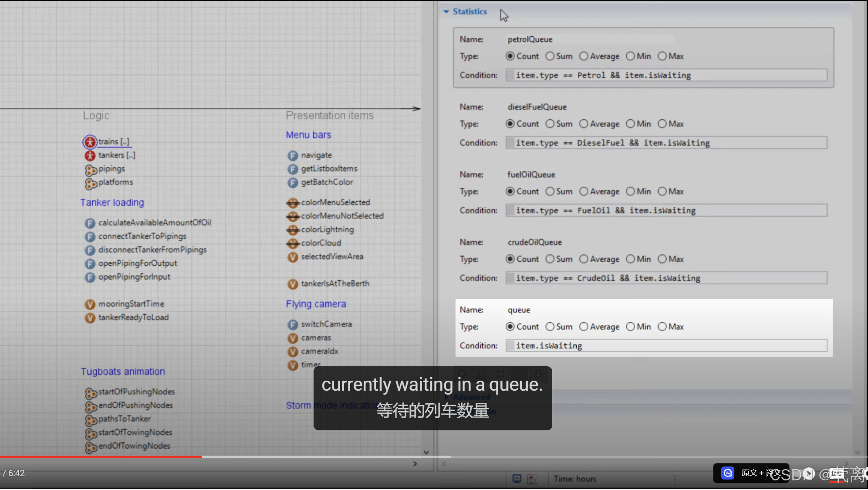Select the trains population icon
868x490 pixels.
90,142
